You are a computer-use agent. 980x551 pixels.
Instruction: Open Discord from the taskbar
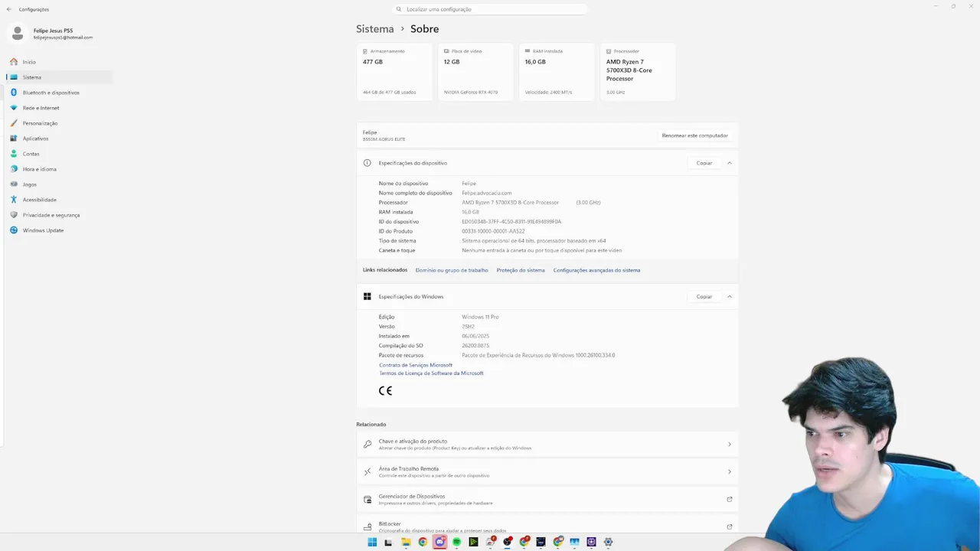coord(439,542)
